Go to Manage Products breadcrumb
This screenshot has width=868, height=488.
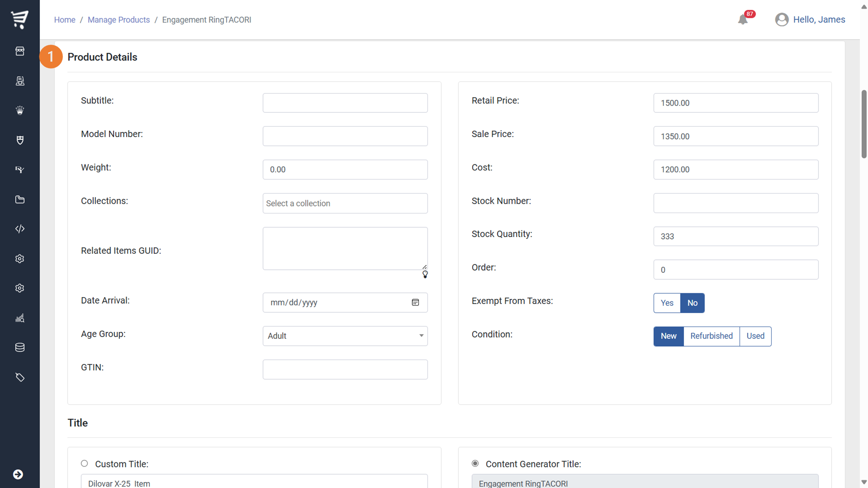click(118, 20)
